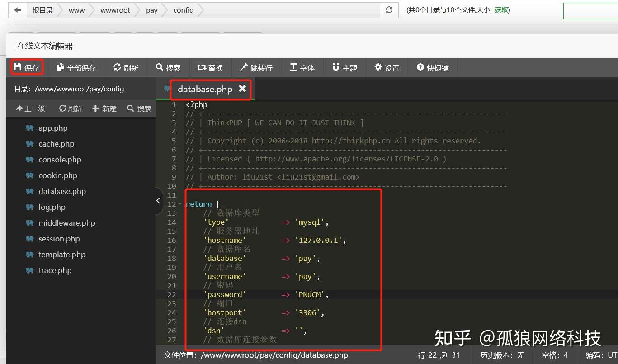Open the Font (字体) settings
The image size is (618, 364).
click(302, 68)
